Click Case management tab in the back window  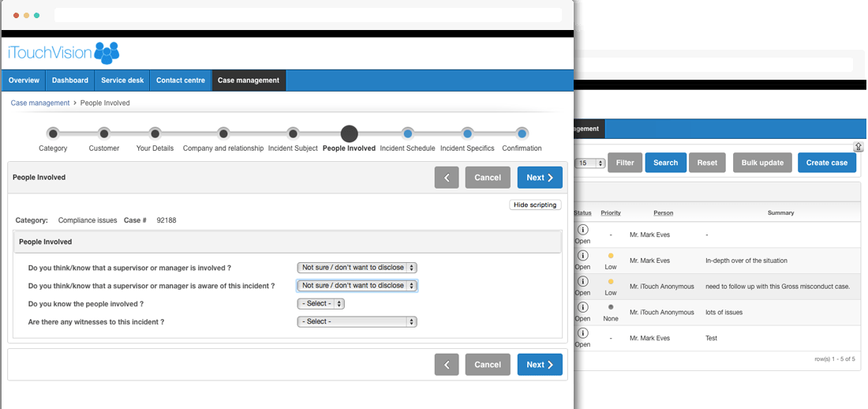589,129
